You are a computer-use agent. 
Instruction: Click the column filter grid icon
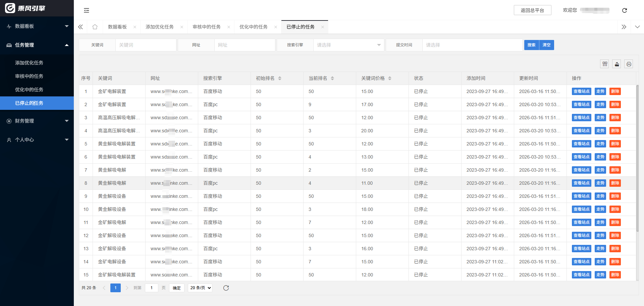(605, 64)
